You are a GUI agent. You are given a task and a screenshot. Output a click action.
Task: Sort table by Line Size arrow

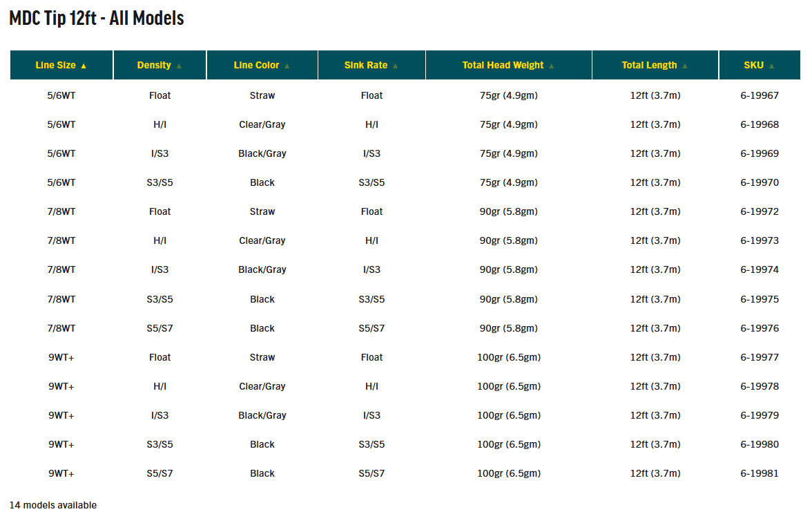[x=84, y=66]
